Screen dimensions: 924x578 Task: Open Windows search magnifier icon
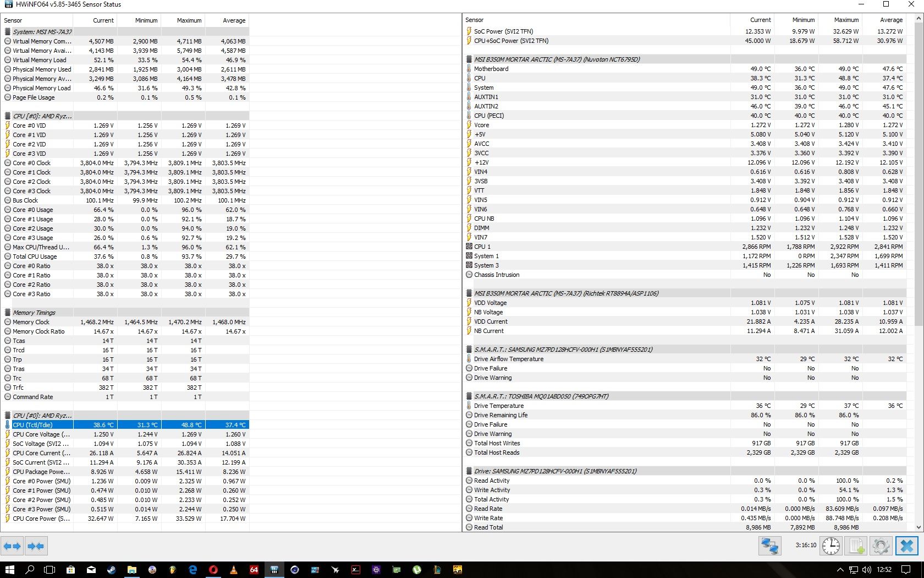click(x=30, y=570)
